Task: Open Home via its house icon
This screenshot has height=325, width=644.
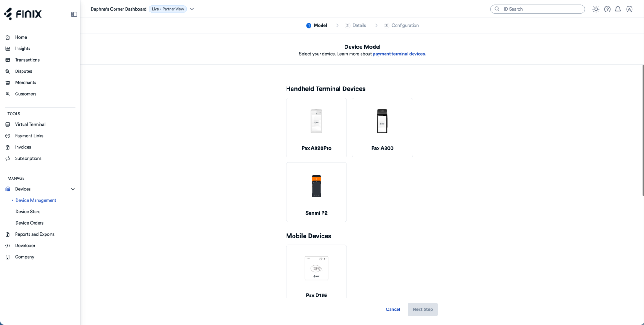Action: 7,37
